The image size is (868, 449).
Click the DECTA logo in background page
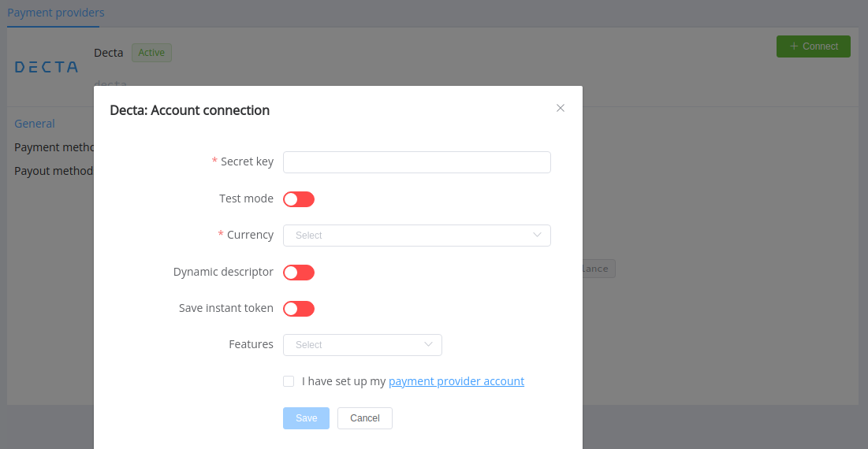[46, 68]
